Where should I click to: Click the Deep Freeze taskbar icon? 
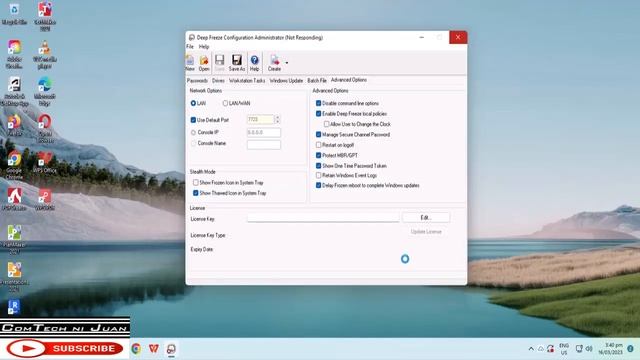[171, 349]
